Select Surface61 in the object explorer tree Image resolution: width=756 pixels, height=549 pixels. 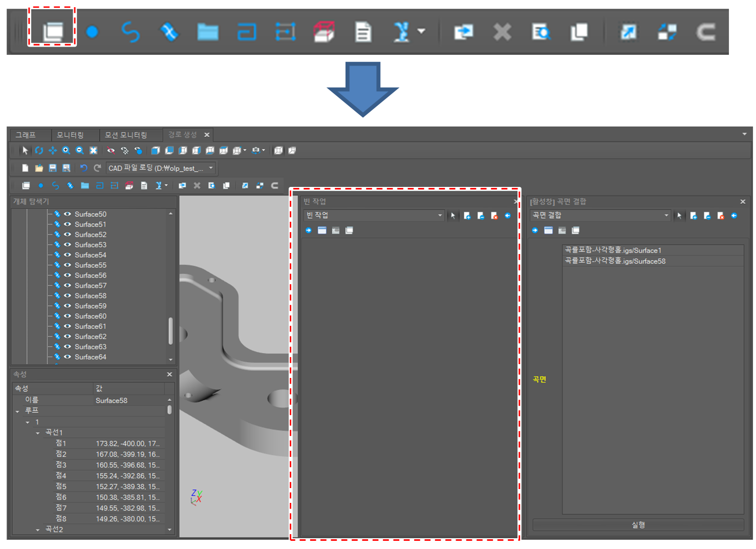tap(91, 326)
